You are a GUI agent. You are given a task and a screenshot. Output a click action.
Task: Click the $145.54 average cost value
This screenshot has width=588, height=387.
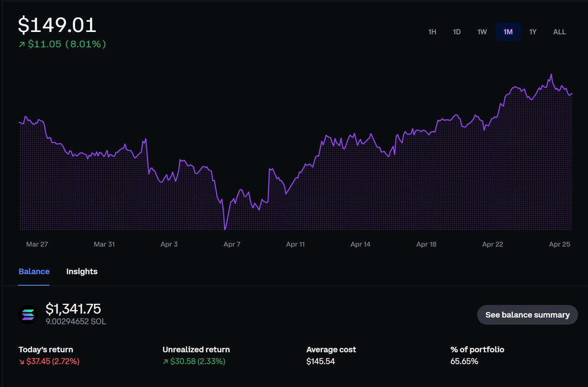coord(320,361)
